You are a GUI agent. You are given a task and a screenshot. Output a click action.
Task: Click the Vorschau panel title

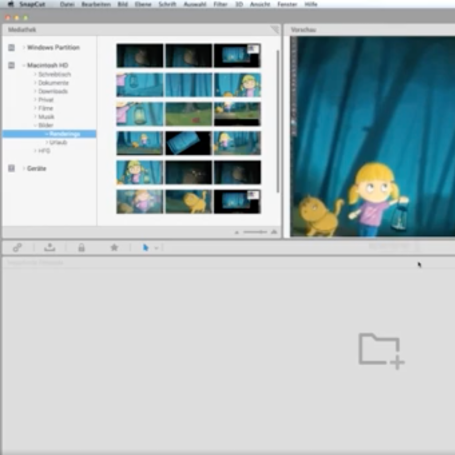click(x=303, y=30)
